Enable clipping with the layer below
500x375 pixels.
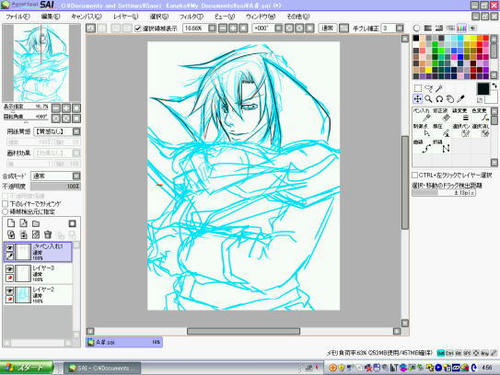pos(5,204)
